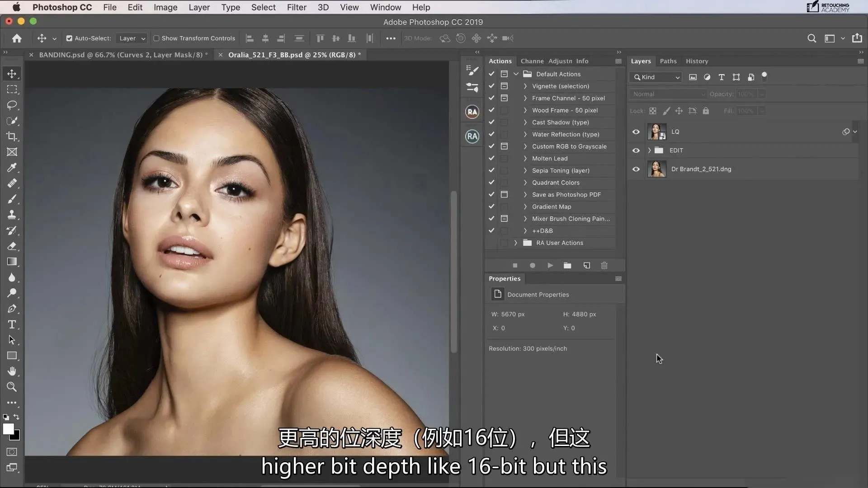Select the Hand tool
Viewport: 868px width, 488px height.
[12, 371]
